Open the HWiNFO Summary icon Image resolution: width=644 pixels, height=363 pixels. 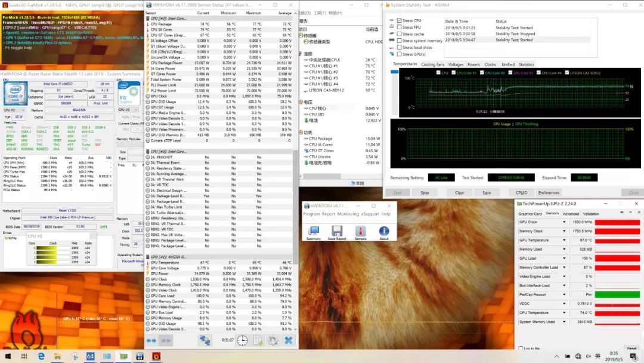tap(314, 231)
